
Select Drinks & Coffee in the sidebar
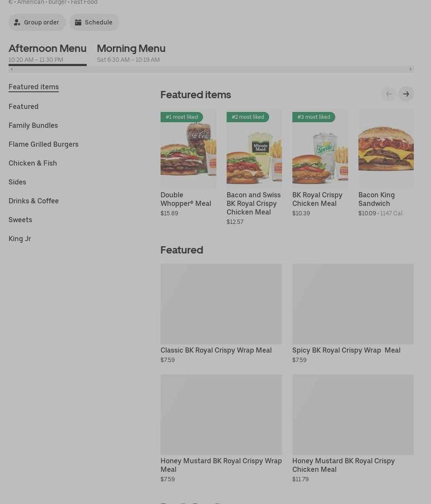(x=33, y=201)
